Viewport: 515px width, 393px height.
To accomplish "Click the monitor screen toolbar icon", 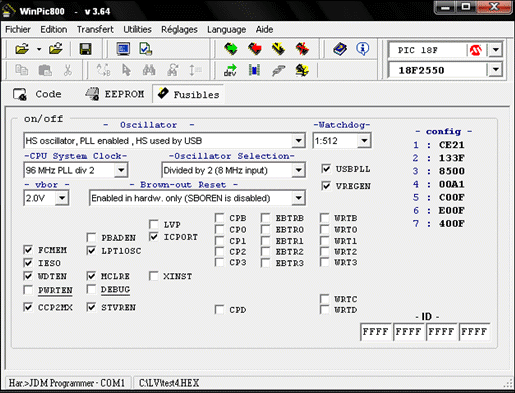I will 123,49.
